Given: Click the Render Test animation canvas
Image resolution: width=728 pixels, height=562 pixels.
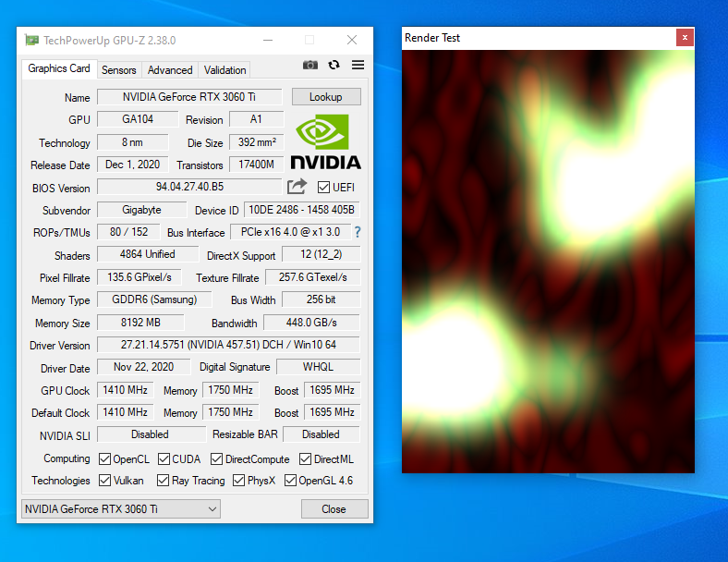Looking at the screenshot, I should coord(549,262).
